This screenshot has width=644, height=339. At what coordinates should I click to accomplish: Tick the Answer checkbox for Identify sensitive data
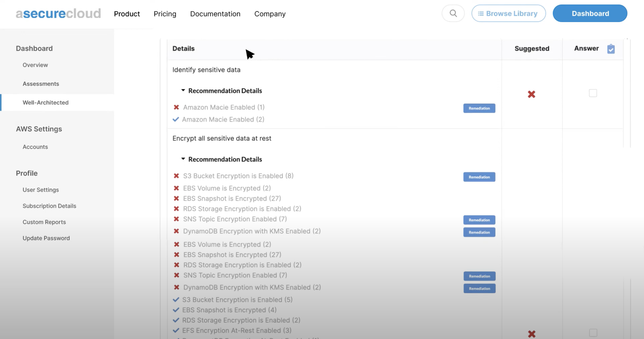pyautogui.click(x=593, y=93)
